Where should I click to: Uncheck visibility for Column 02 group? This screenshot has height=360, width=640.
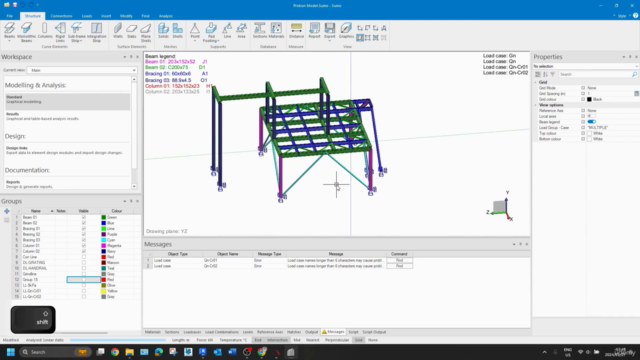84,251
